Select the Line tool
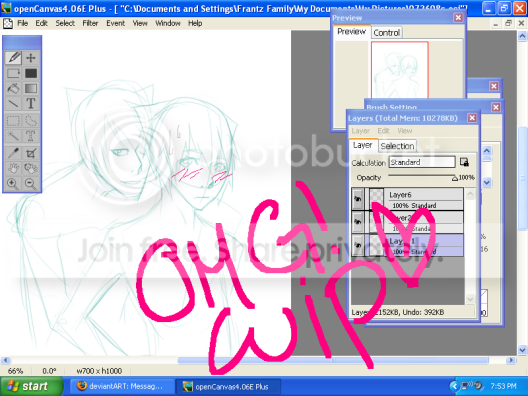Image resolution: width=528 pixels, height=396 pixels. tap(13, 104)
